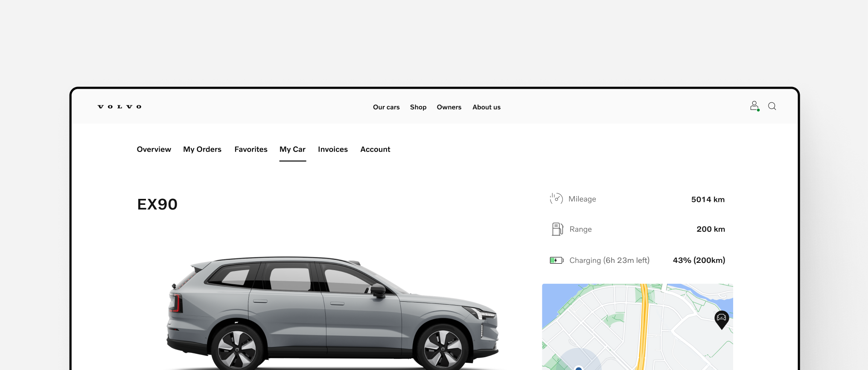Open the user profile icon

[x=754, y=106]
